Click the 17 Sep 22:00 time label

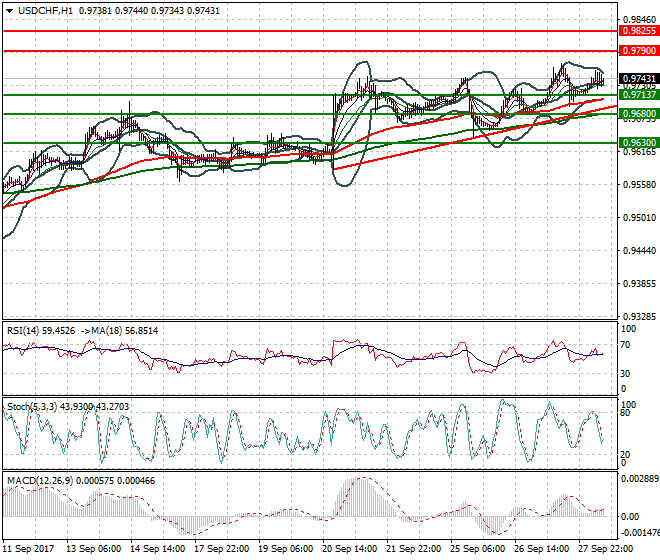pyautogui.click(x=221, y=549)
